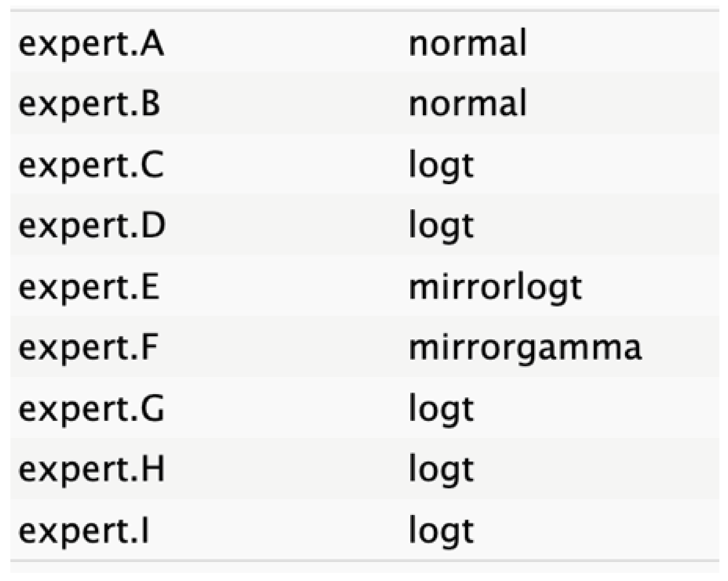The image size is (728, 581).
Task: Select the expert.H name cell
Action: 92,469
